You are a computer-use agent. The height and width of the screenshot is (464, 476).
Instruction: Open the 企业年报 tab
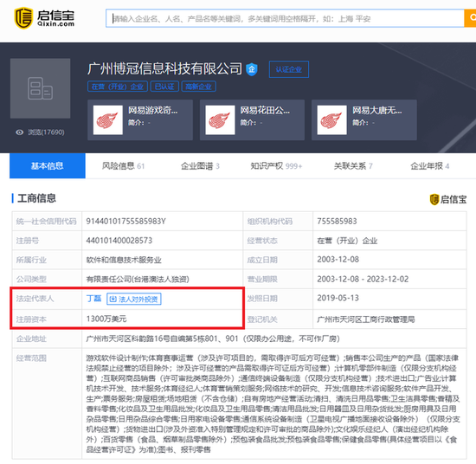click(429, 166)
